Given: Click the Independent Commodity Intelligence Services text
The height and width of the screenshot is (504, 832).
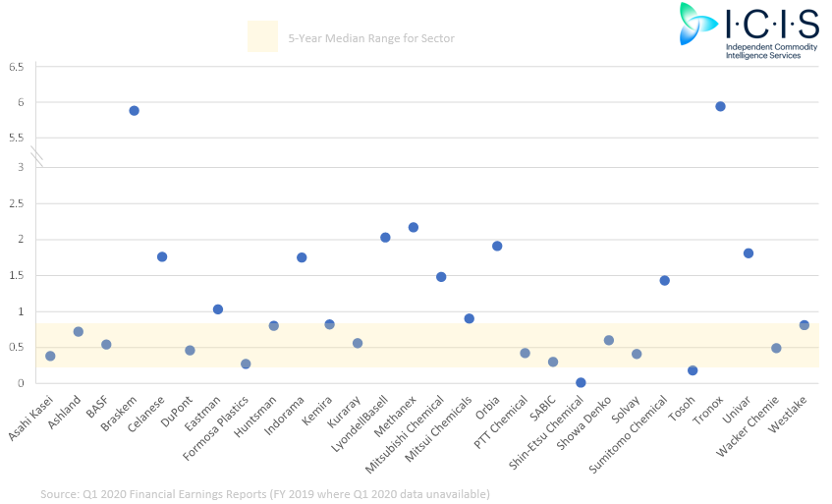Looking at the screenshot, I should tap(771, 51).
